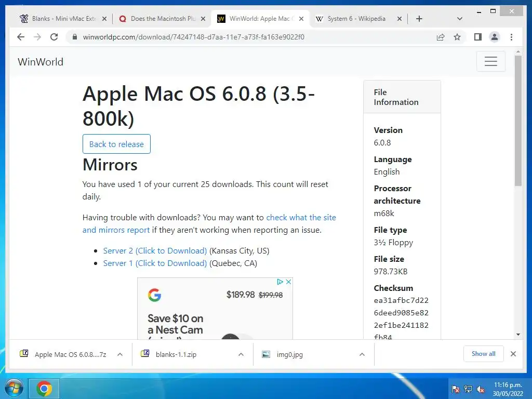Open the Chrome profile avatar
Screen dimensions: 532x399
pos(495,37)
